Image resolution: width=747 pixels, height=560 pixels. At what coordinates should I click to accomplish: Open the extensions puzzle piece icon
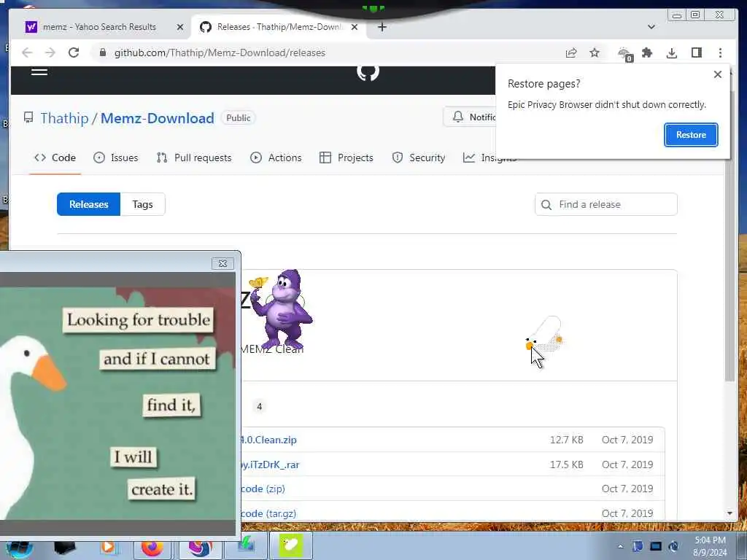[x=647, y=52]
